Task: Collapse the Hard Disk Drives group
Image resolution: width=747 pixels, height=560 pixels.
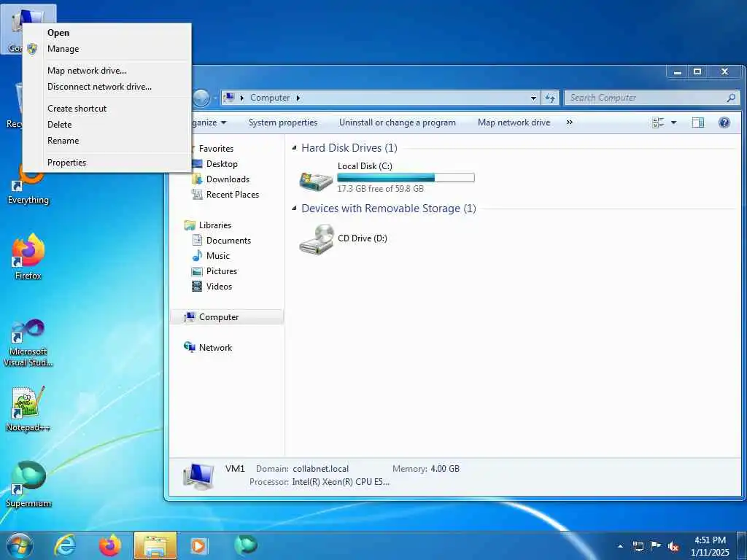Action: pos(294,147)
